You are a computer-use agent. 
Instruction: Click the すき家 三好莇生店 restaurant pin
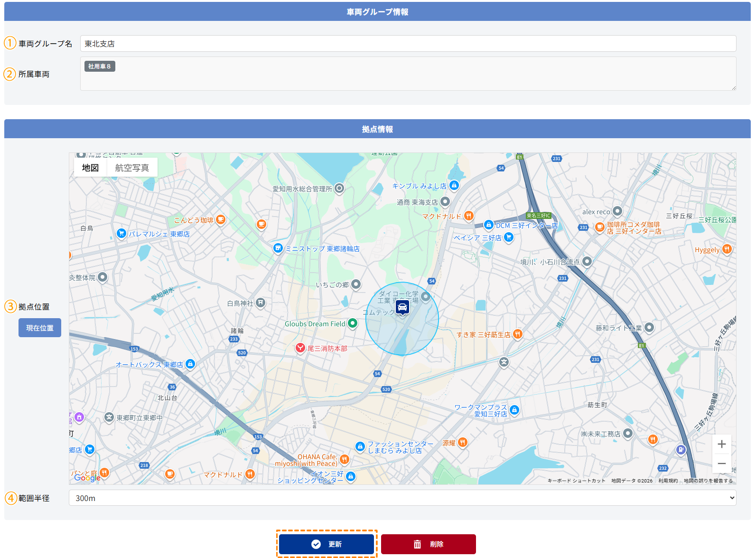coord(518,334)
